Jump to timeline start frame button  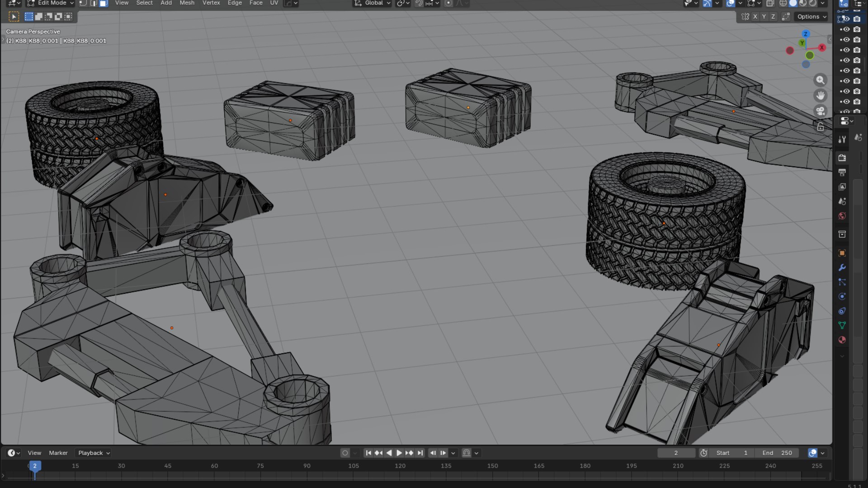click(x=368, y=453)
